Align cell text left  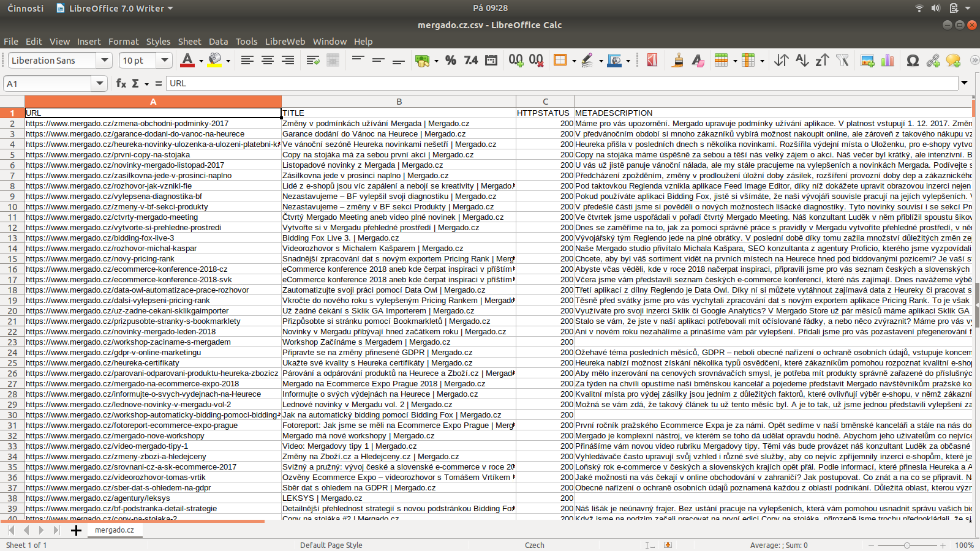tap(247, 61)
